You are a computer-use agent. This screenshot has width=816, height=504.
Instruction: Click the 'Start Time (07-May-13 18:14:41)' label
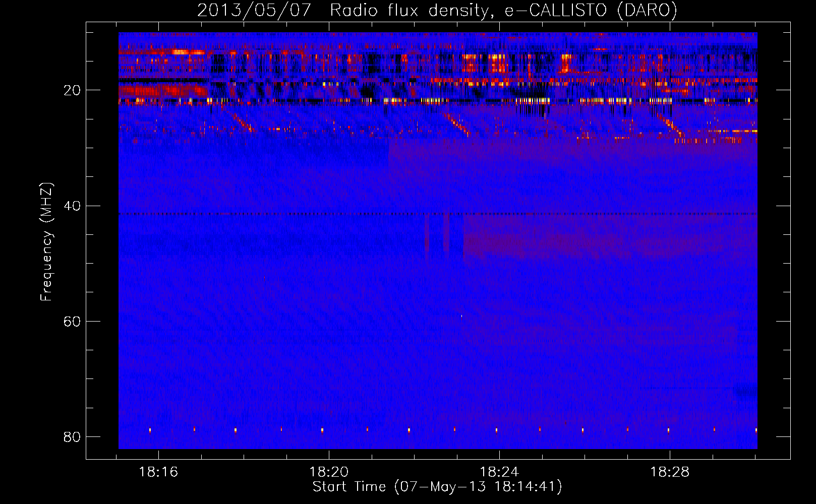(437, 487)
